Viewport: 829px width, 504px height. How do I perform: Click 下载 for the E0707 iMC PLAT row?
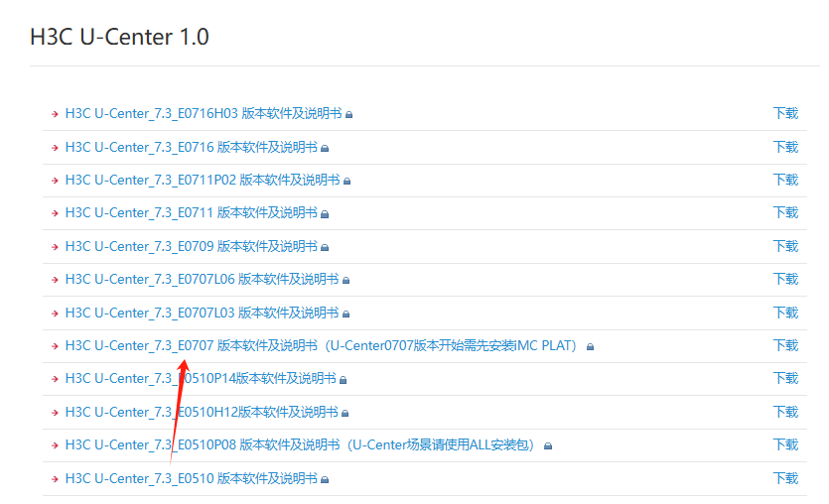pyautogui.click(x=785, y=345)
